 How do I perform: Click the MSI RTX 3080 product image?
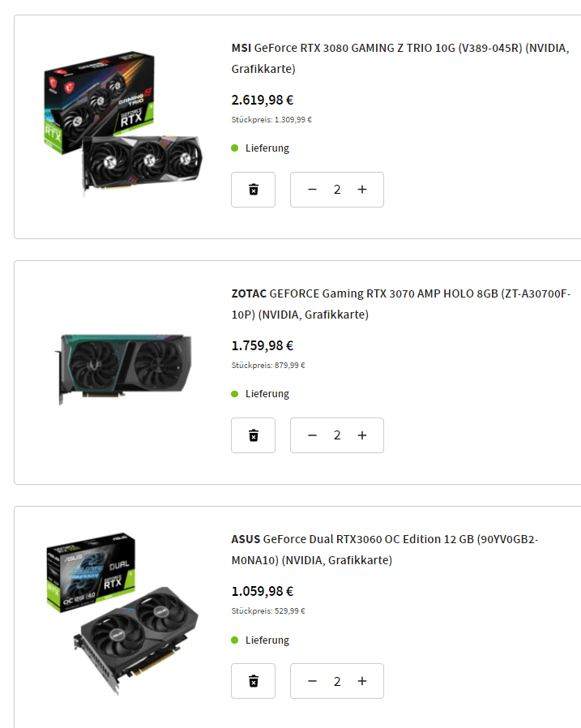point(122,124)
